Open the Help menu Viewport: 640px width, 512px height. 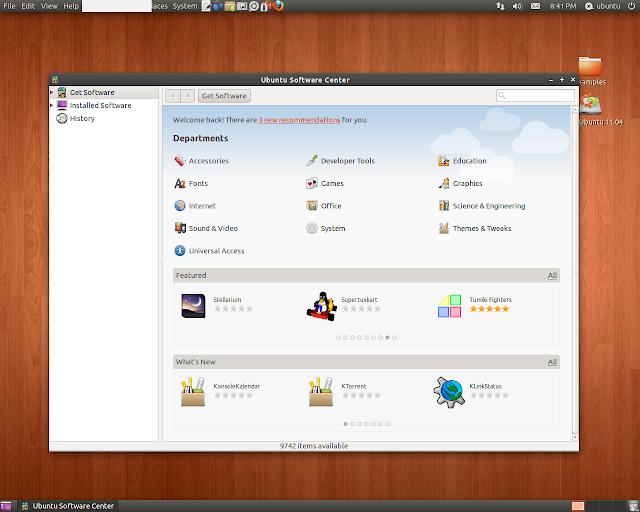click(71, 6)
